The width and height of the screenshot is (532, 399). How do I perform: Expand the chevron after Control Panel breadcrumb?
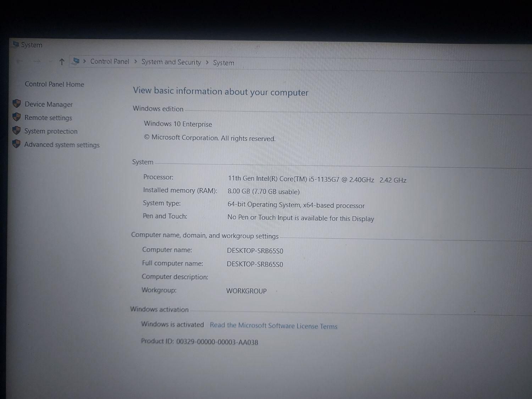135,62
